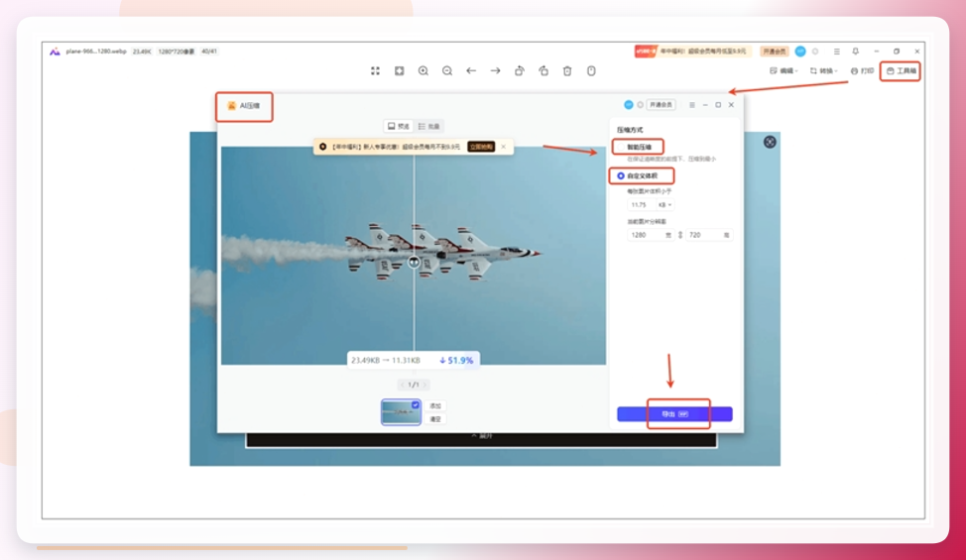Rotate image counterclockwise icon in main toolbar

(x=520, y=70)
